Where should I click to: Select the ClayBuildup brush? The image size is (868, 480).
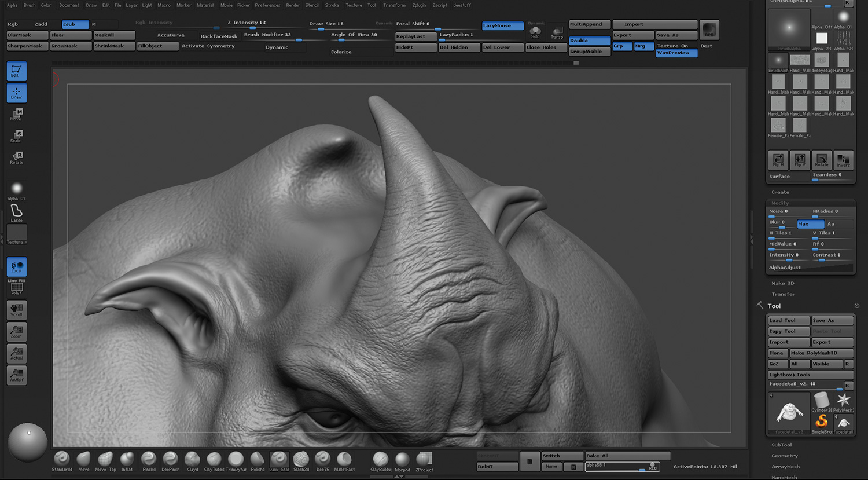click(x=381, y=461)
